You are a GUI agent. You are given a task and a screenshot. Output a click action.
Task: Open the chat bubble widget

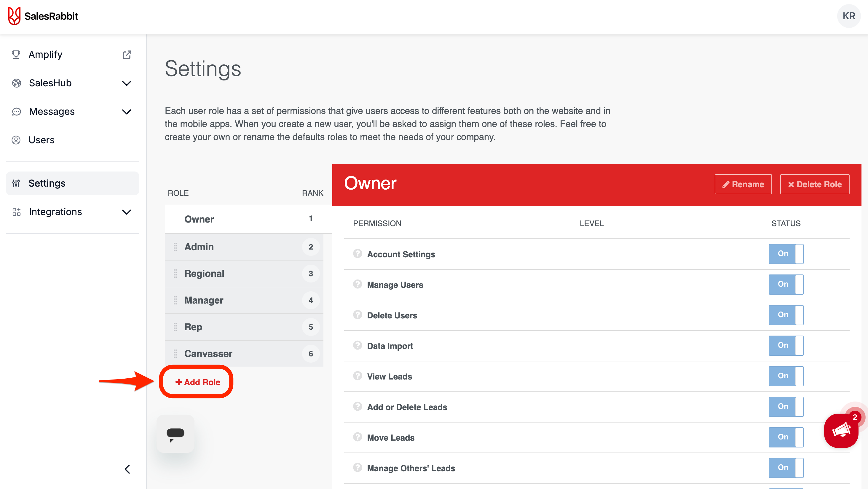(175, 433)
